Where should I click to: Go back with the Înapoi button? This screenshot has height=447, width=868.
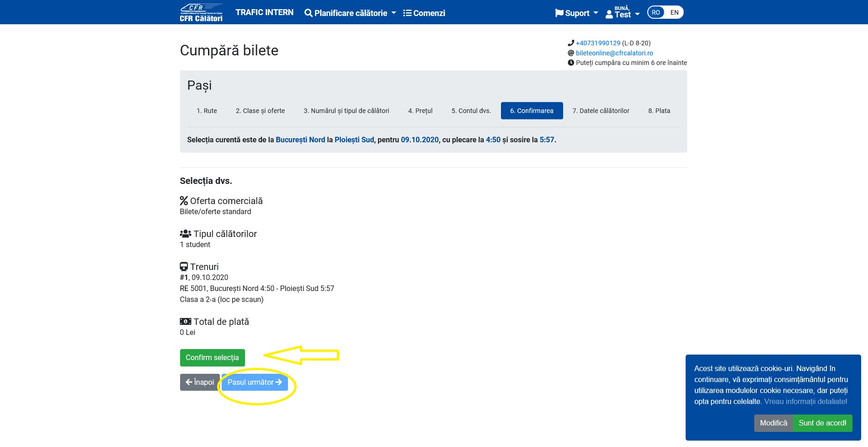point(200,382)
